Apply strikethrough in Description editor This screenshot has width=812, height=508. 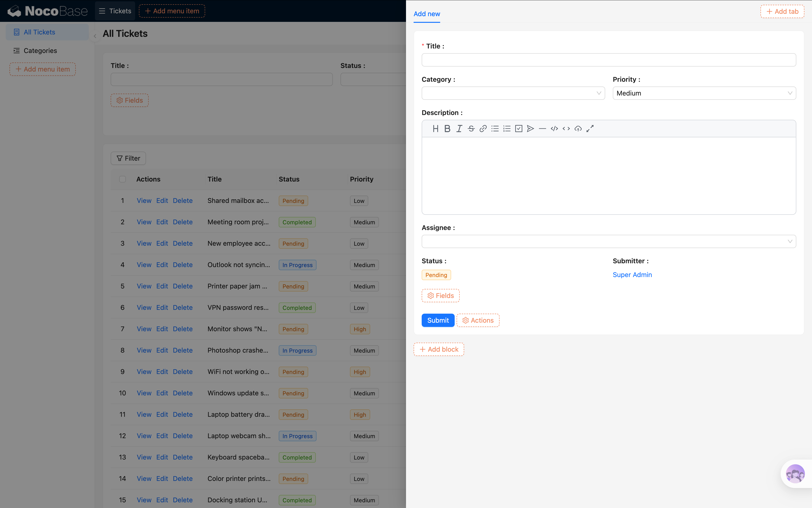[x=471, y=129]
